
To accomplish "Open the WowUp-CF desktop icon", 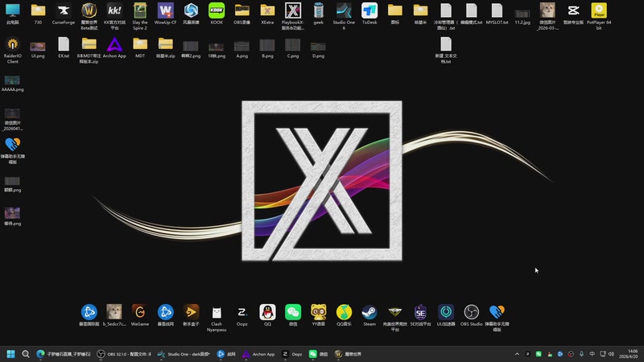I will coord(166,14).
